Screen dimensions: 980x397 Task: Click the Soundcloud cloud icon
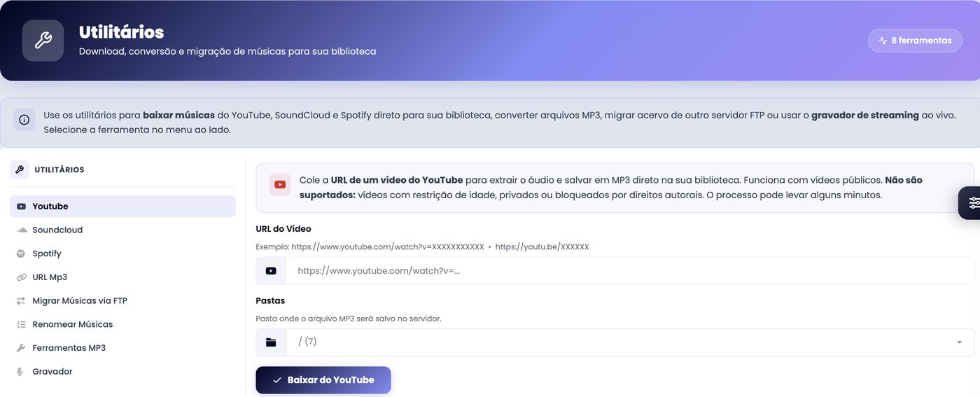21,230
